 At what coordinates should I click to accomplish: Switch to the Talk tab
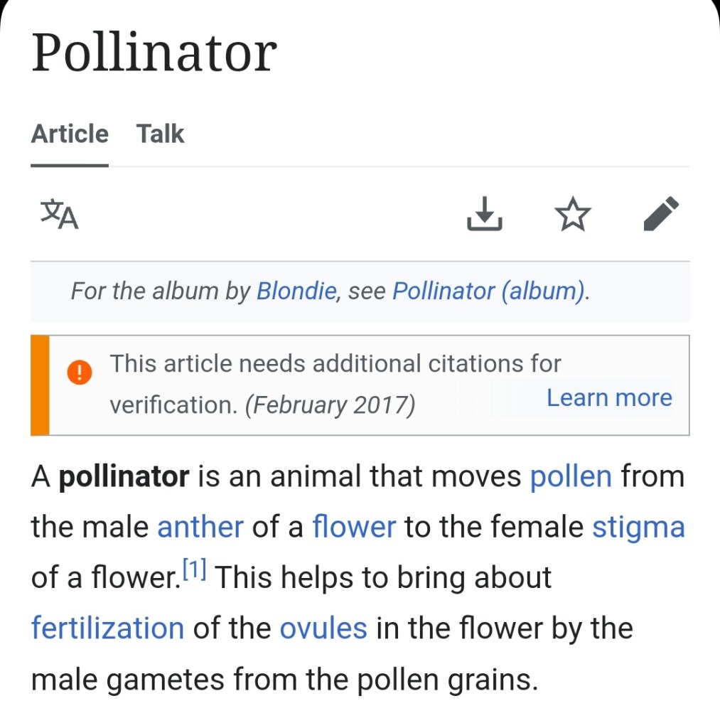(160, 134)
